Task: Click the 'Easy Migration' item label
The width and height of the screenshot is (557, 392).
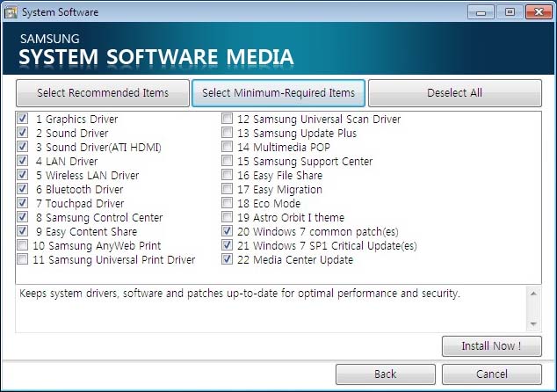Action: coord(288,190)
